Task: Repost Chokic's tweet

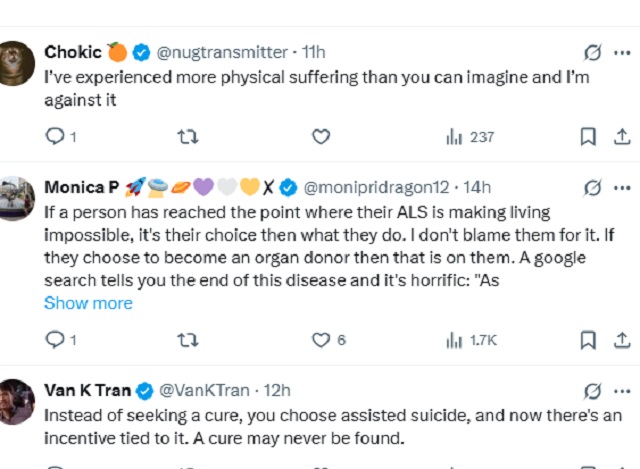Action: [187, 136]
